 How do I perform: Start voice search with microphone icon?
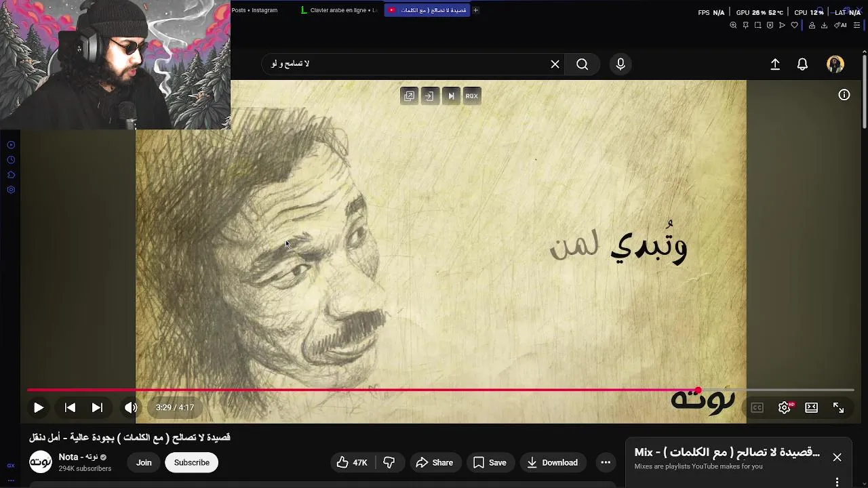click(620, 64)
